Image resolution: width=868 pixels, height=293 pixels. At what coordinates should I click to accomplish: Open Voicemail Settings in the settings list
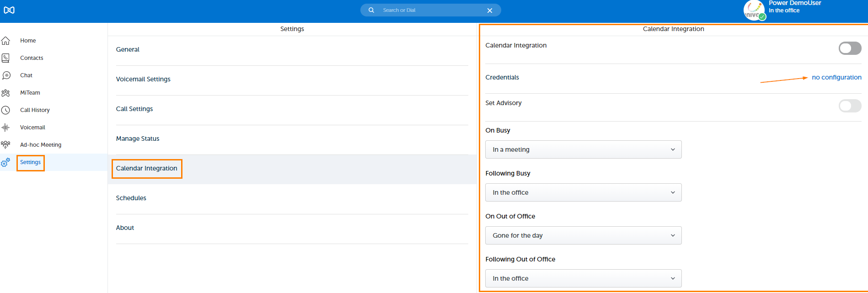point(292,80)
